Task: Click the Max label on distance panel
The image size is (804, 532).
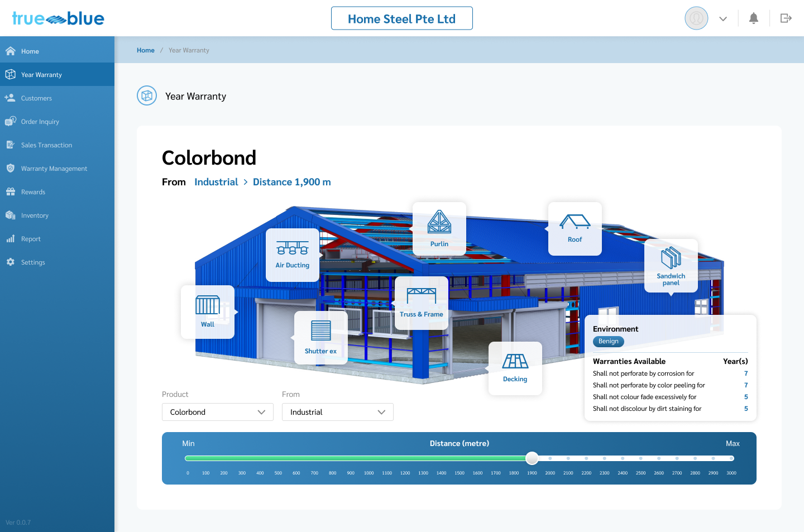Action: point(733,444)
